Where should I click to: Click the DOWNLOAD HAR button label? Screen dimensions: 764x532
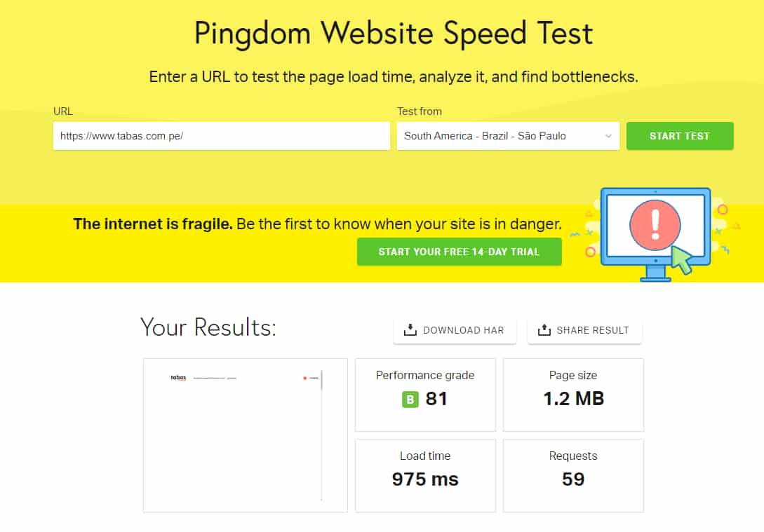(x=463, y=330)
